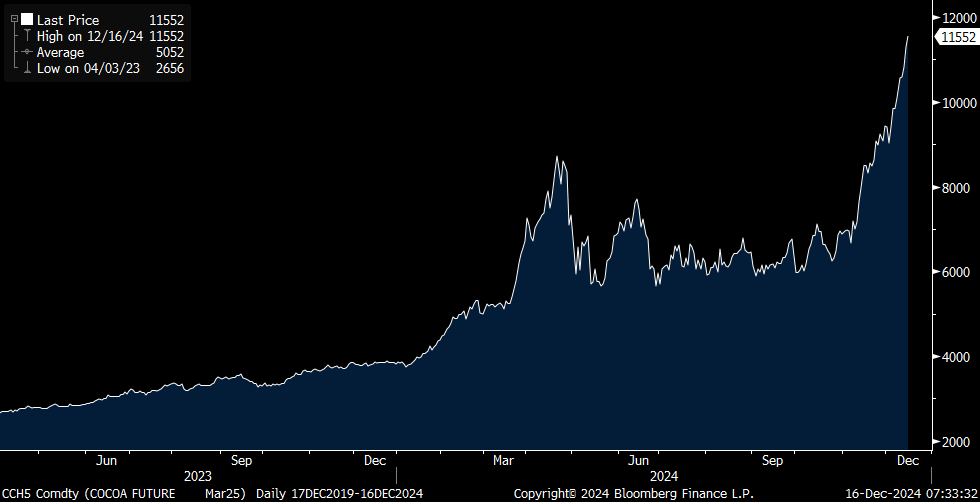Click the CCH5 Comdty ticker text

point(41,493)
